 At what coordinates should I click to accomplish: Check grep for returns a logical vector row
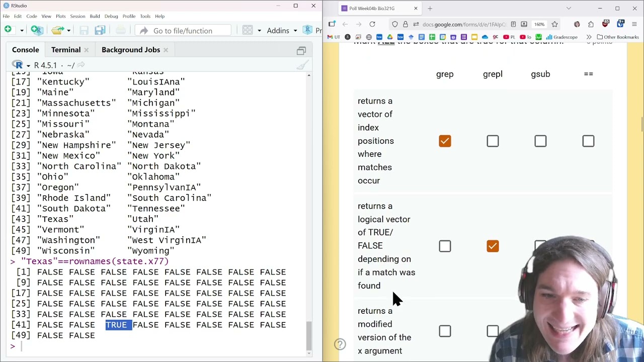point(445,246)
